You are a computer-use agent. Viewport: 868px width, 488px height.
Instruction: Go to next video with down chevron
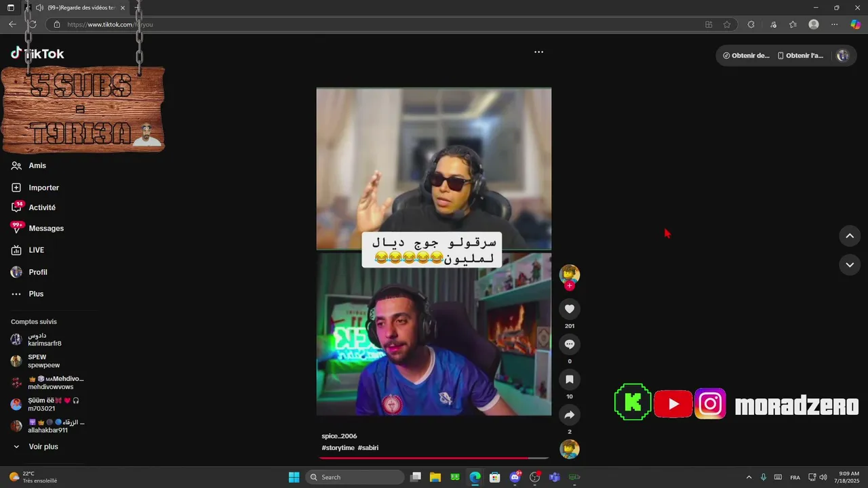click(x=850, y=264)
